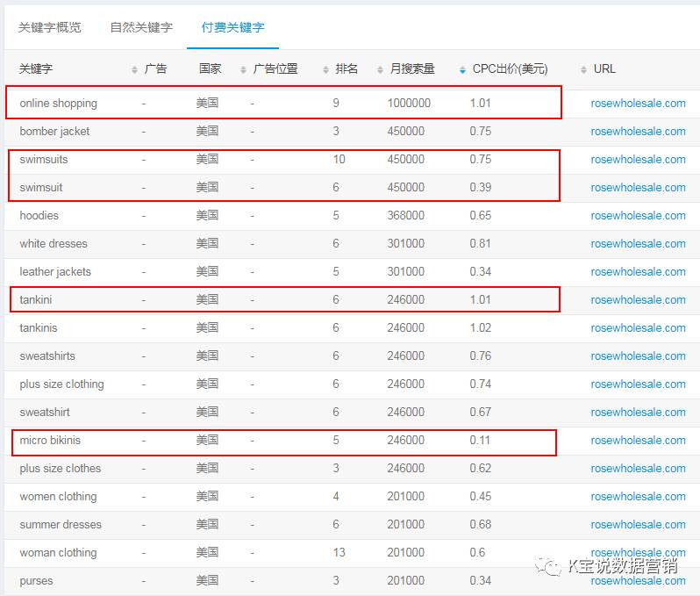Select the keyword plus size clothing
This screenshot has height=596, width=700.
61,384
